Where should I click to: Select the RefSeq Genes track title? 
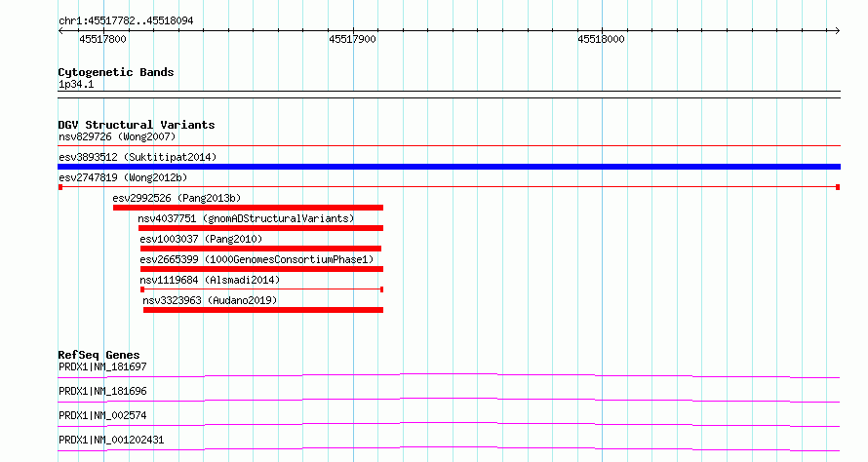coord(99,355)
